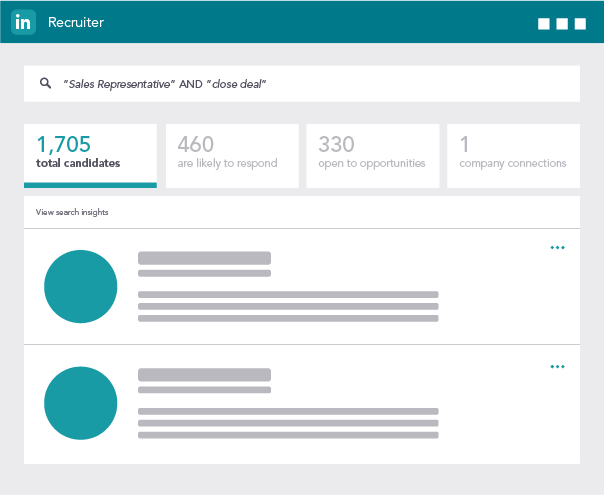Select the 330 open to opportunities tab
The height and width of the screenshot is (495, 604).
point(373,156)
